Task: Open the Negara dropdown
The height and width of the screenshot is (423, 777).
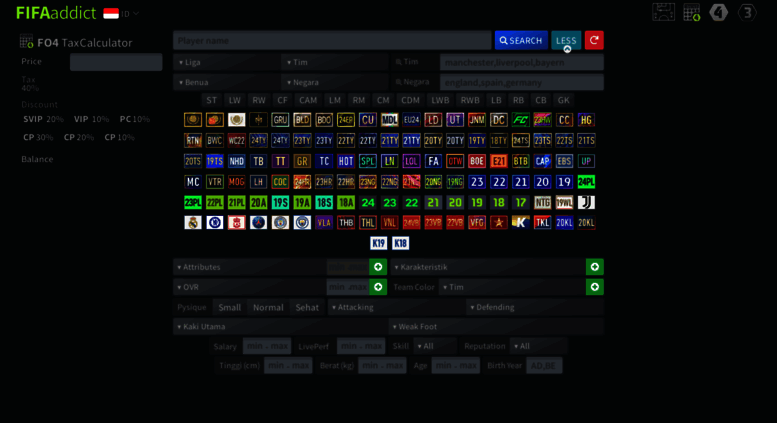Action: tap(334, 82)
